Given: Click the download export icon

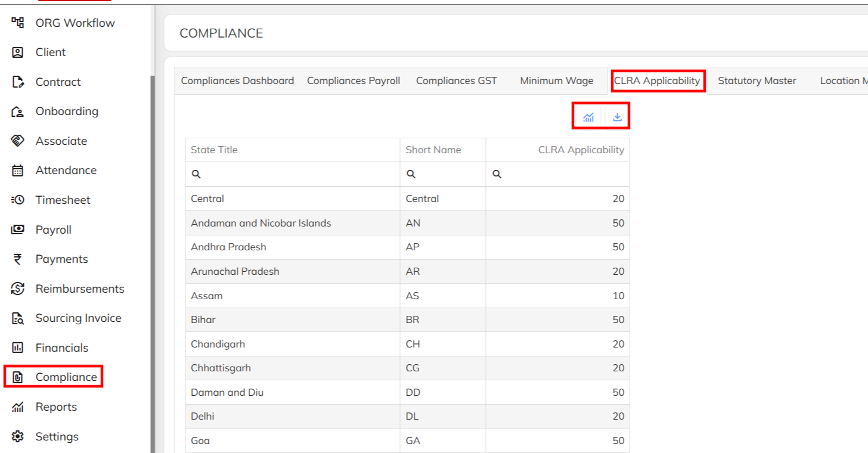Looking at the screenshot, I should point(617,117).
